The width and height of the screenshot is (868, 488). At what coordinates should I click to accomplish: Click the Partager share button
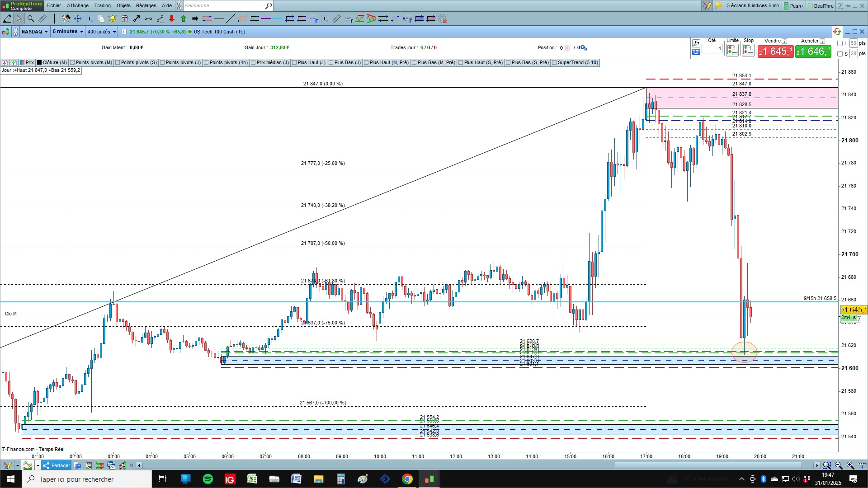tap(57, 465)
